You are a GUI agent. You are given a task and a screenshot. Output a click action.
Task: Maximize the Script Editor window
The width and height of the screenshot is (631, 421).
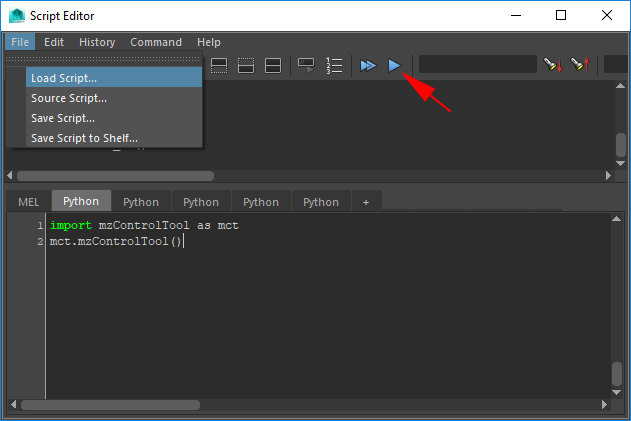(x=561, y=15)
